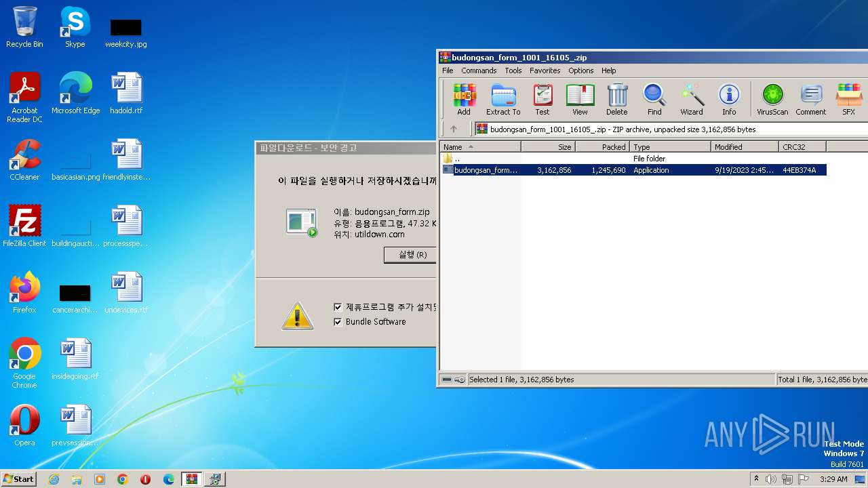868x488 pixels.
Task: Click the Test archive icon
Action: coord(542,100)
